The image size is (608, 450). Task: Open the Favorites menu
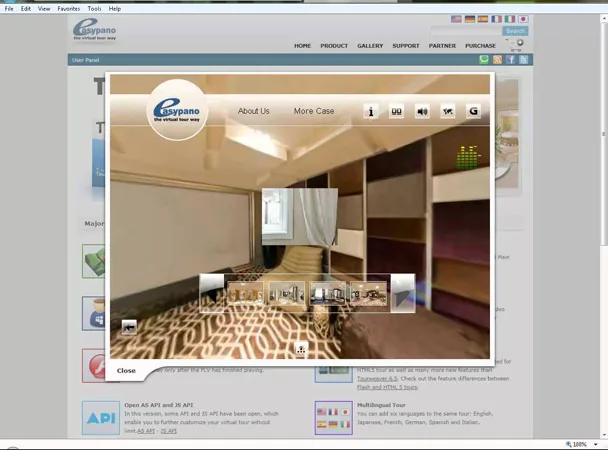pos(69,9)
